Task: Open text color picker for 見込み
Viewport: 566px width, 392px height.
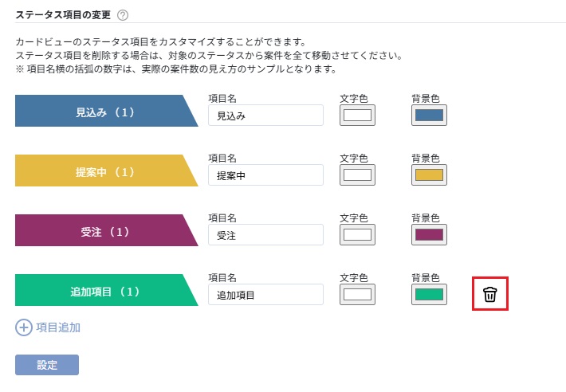Action: coord(357,116)
